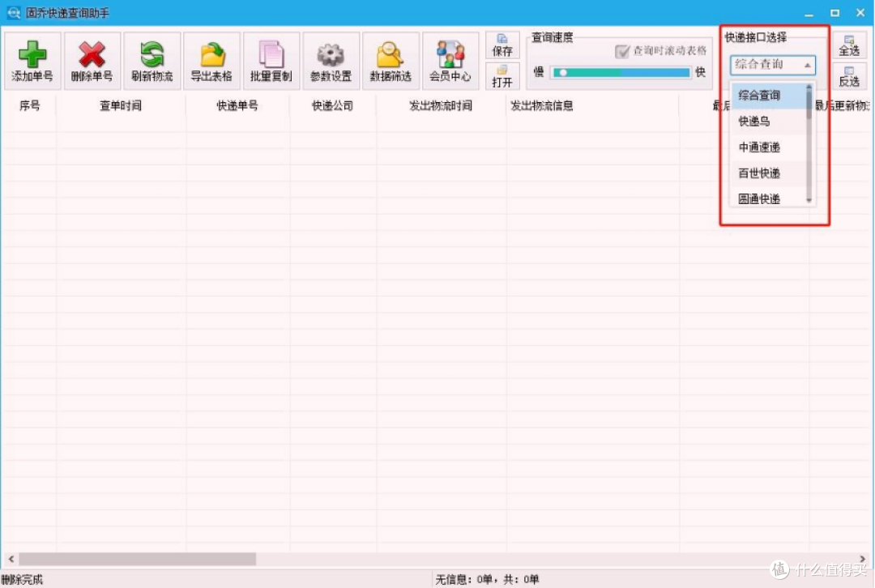This screenshot has height=588, width=875.
Task: Select 百世快递 in the dropdown list
Action: pos(768,173)
